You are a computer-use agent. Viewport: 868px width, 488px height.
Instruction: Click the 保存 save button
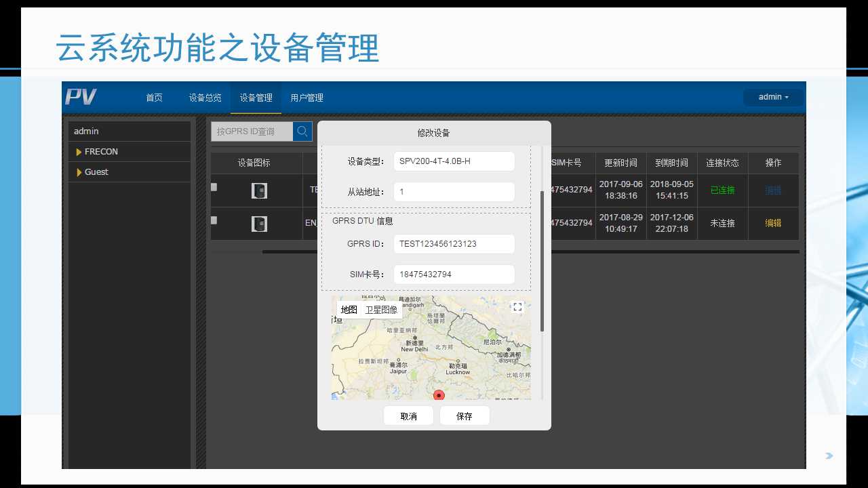465,416
